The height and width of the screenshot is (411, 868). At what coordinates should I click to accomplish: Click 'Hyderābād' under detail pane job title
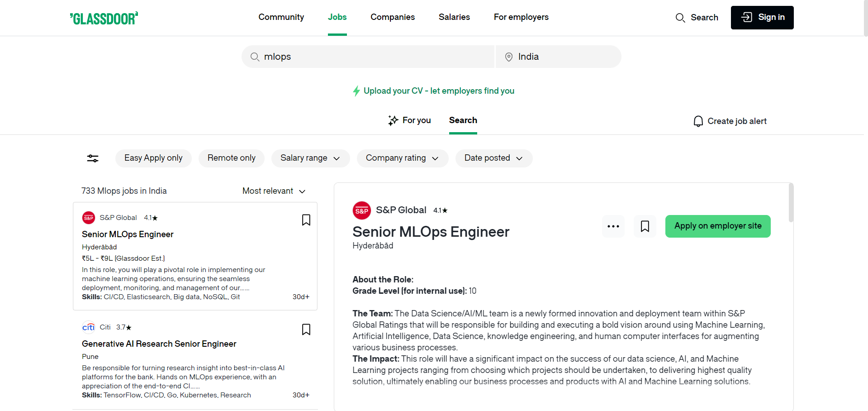(x=373, y=246)
